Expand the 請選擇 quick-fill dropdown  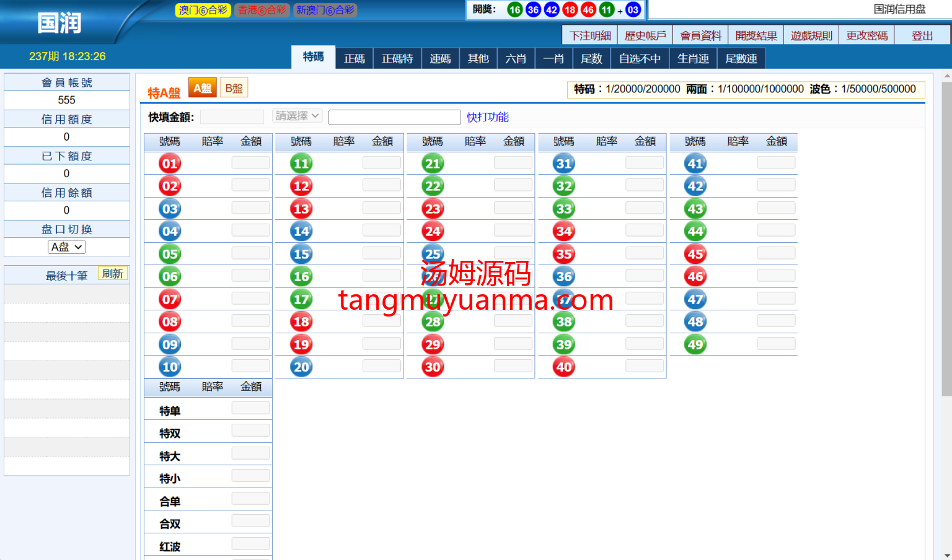pyautogui.click(x=297, y=116)
